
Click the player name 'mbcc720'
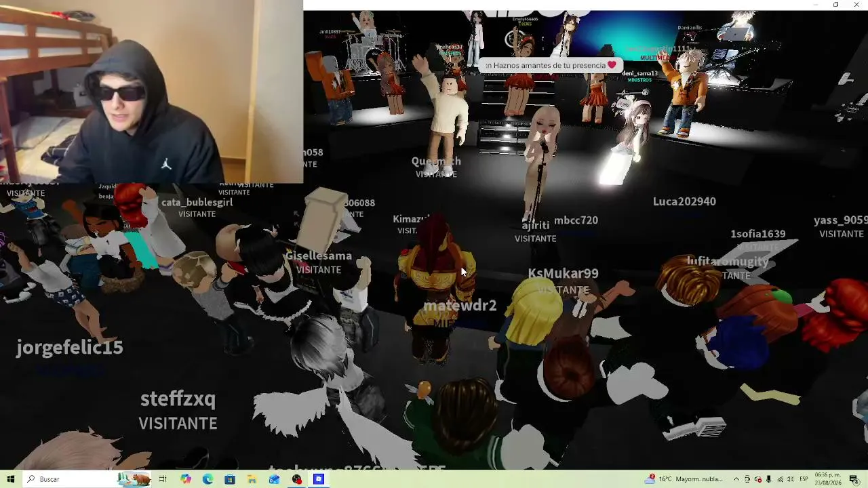coord(576,220)
